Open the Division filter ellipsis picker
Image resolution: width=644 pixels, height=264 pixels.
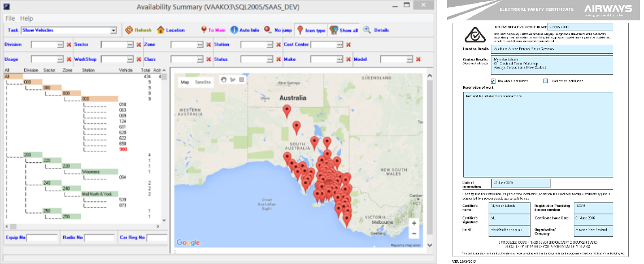pos(60,45)
